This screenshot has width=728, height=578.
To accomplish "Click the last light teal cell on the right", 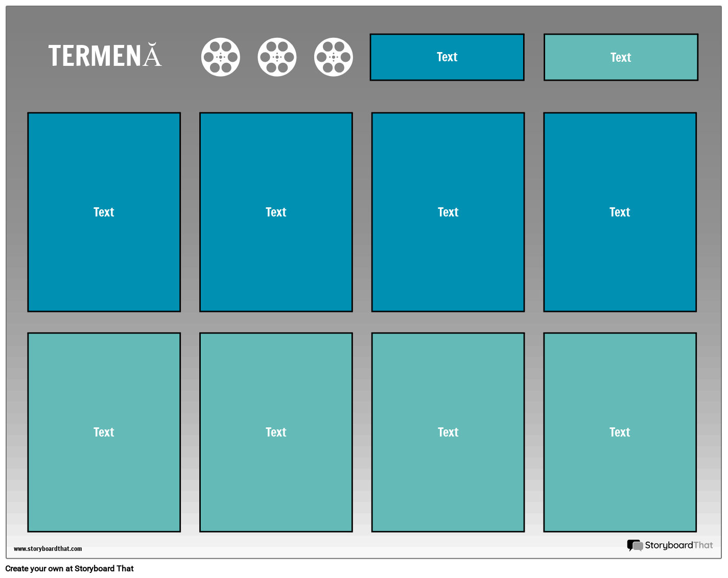I will pyautogui.click(x=620, y=432).
